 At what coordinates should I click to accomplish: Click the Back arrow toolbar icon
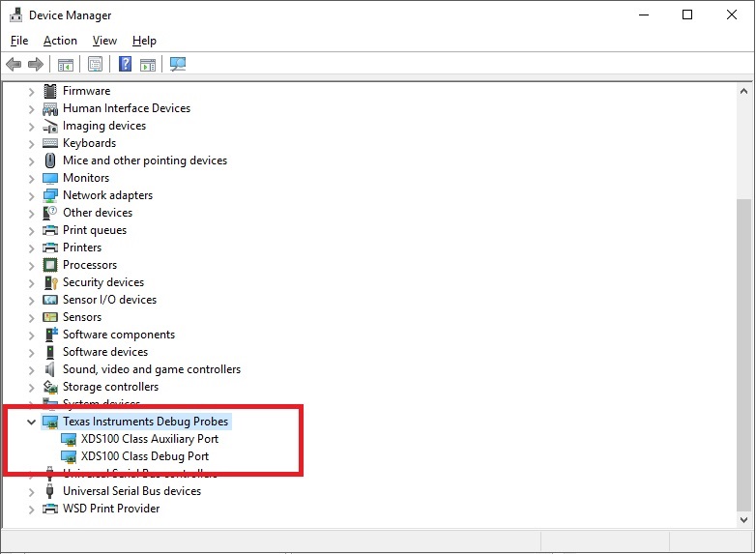pyautogui.click(x=14, y=64)
